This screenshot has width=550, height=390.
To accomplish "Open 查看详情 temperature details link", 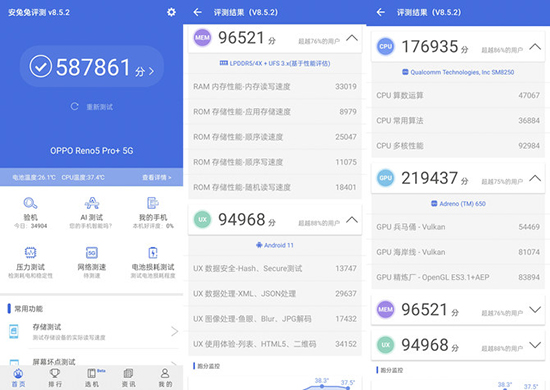I will [156, 177].
